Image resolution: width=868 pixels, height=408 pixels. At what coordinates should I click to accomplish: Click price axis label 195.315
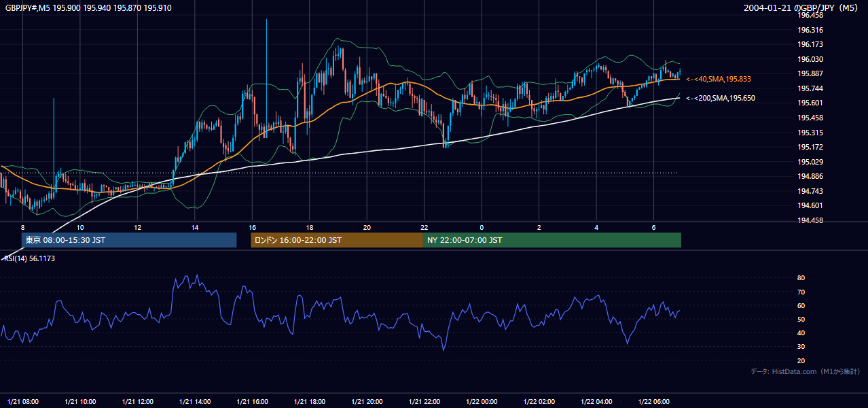click(810, 133)
